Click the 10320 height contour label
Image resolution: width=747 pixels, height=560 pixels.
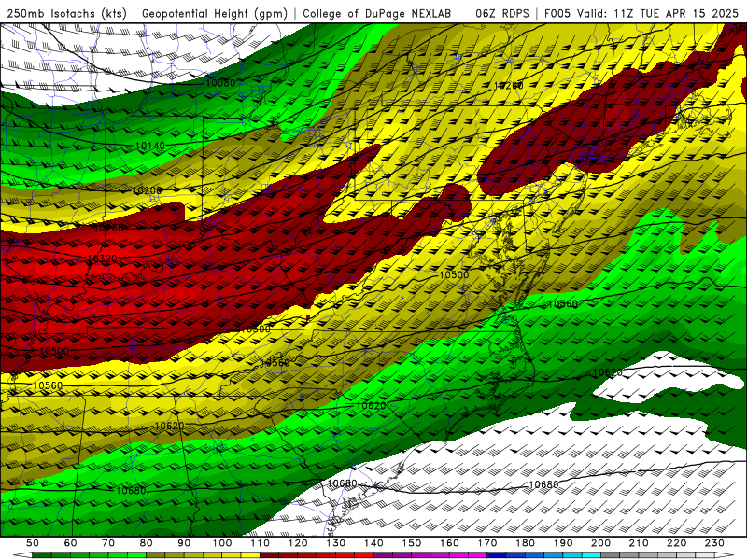pos(103,259)
